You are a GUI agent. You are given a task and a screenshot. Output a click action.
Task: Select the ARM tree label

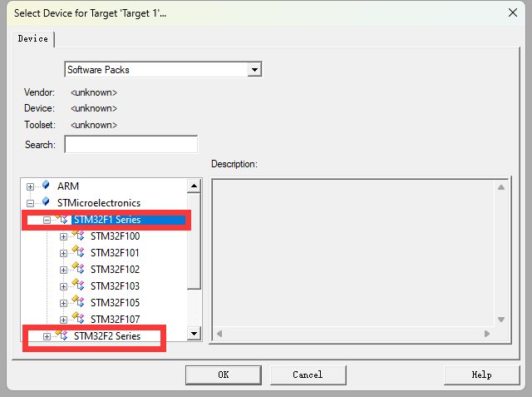tap(68, 186)
